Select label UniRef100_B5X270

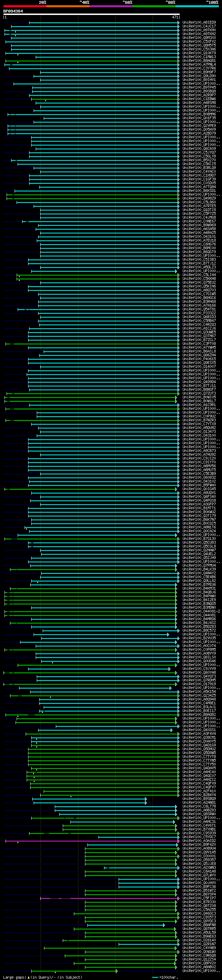pos(199,160)
